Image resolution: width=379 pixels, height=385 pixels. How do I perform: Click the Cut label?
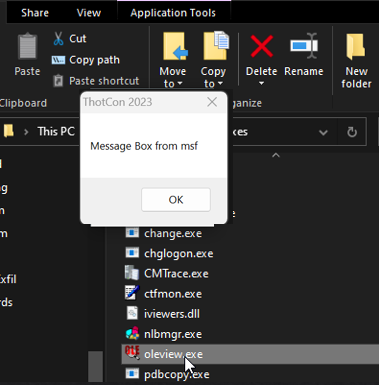78,39
